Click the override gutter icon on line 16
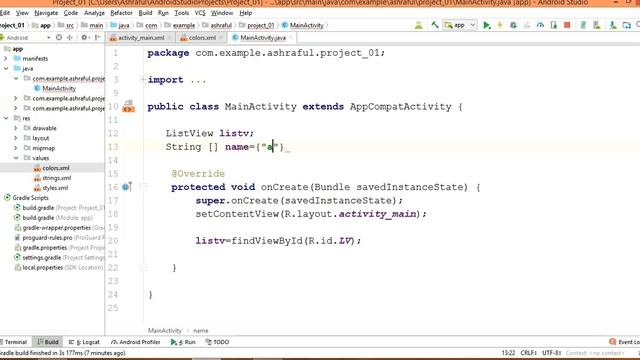The image size is (640, 360). [x=127, y=187]
